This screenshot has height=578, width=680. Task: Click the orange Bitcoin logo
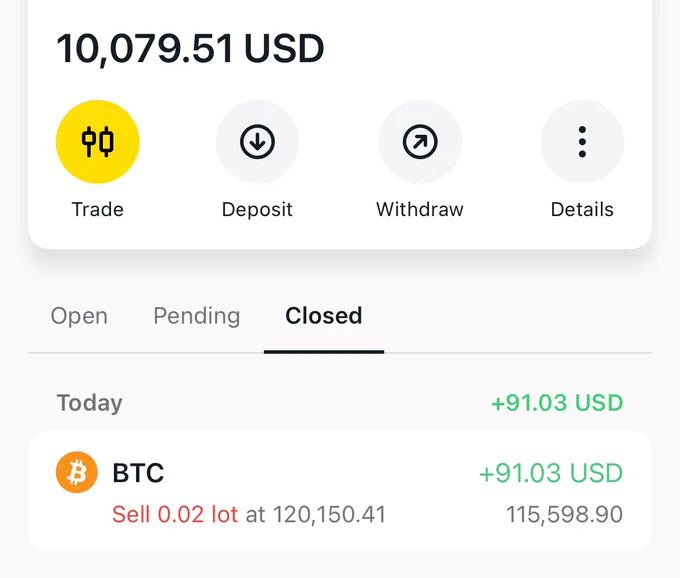pyautogui.click(x=77, y=472)
